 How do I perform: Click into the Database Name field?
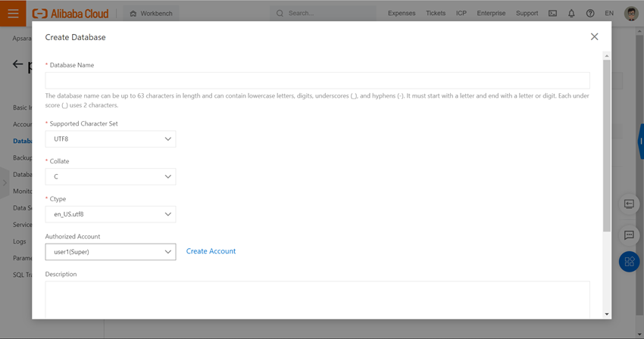click(317, 80)
